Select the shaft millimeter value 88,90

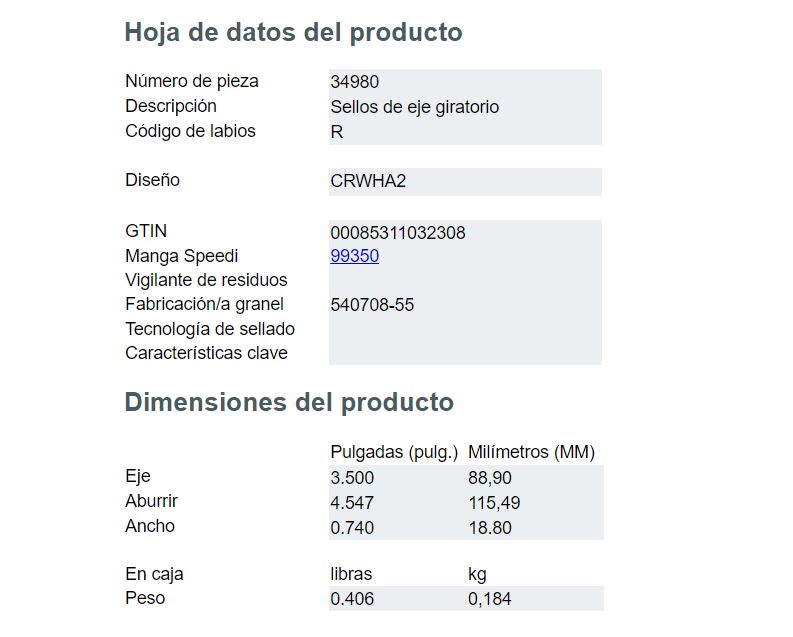[490, 478]
